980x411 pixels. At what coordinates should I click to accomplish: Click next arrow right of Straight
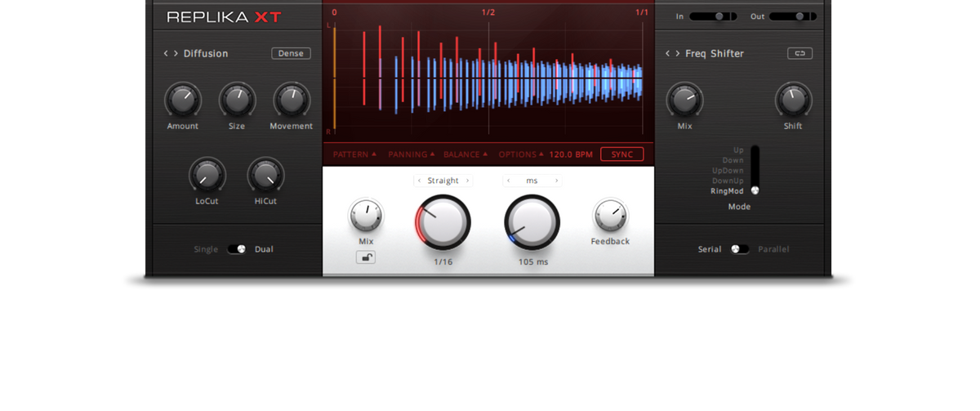point(467,181)
